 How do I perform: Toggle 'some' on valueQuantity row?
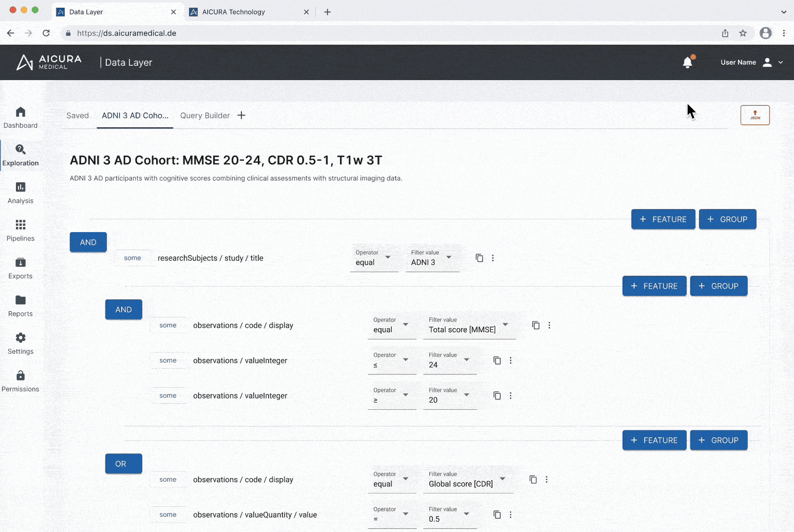[168, 515]
